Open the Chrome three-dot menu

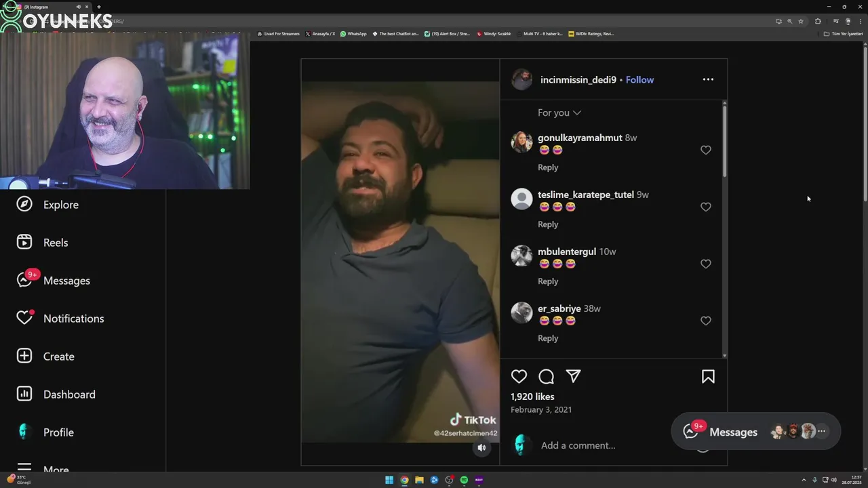tap(861, 21)
